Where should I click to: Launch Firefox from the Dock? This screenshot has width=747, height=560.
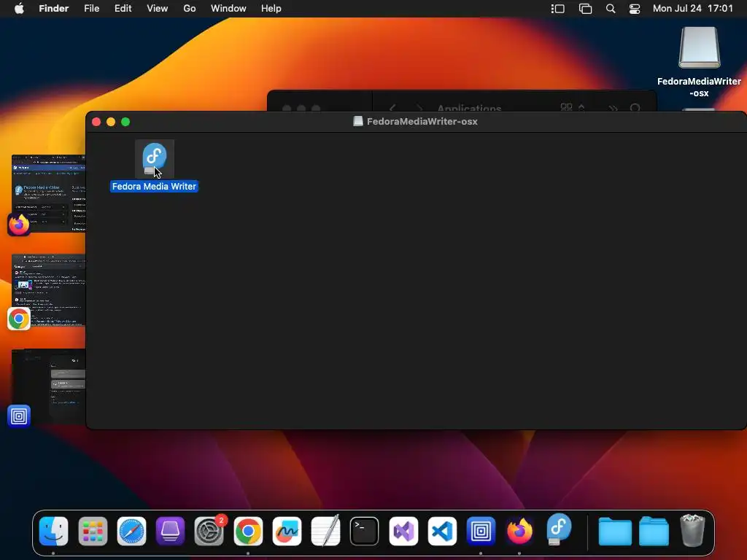[519, 531]
